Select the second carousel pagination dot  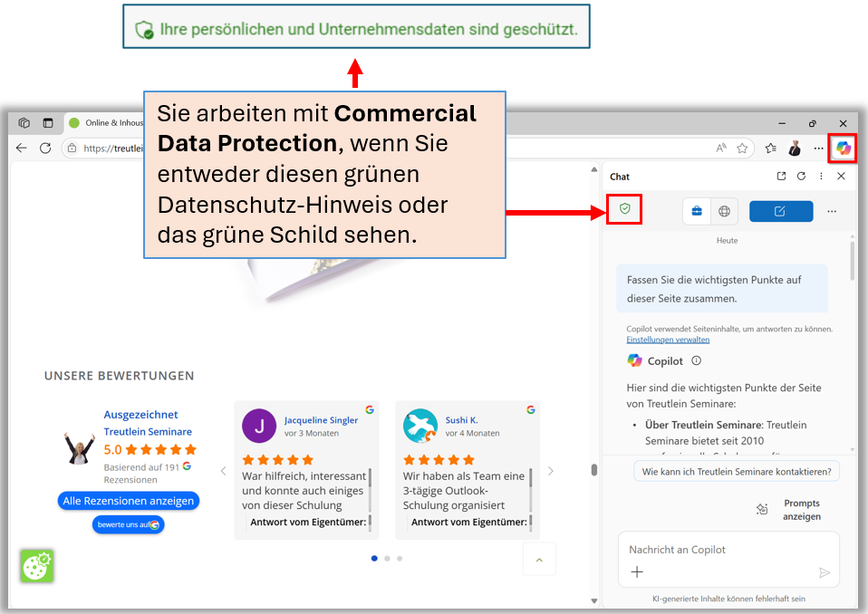[x=387, y=559]
